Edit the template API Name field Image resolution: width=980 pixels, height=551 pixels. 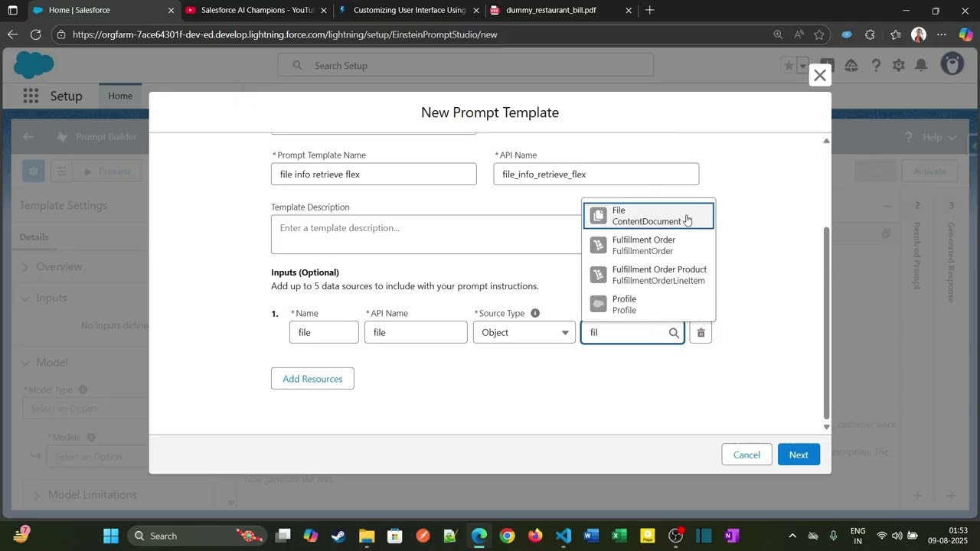coord(596,174)
